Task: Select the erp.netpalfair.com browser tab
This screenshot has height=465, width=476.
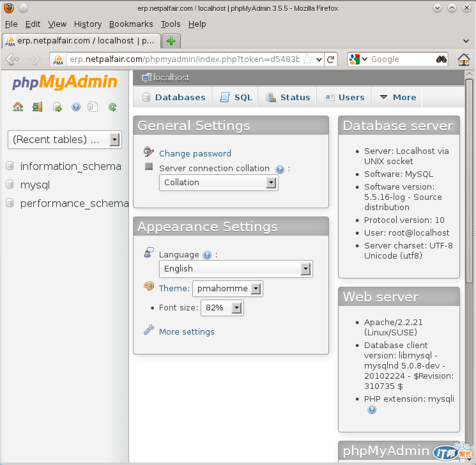Action: tap(81, 41)
